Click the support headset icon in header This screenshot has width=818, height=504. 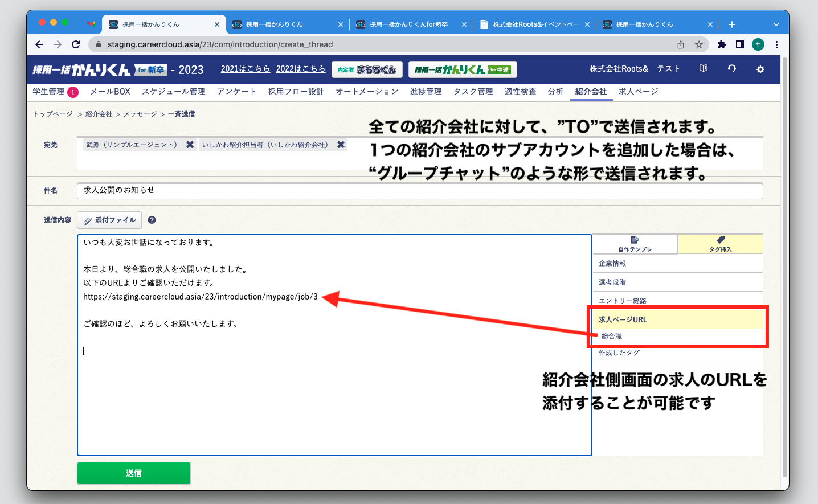pos(732,69)
